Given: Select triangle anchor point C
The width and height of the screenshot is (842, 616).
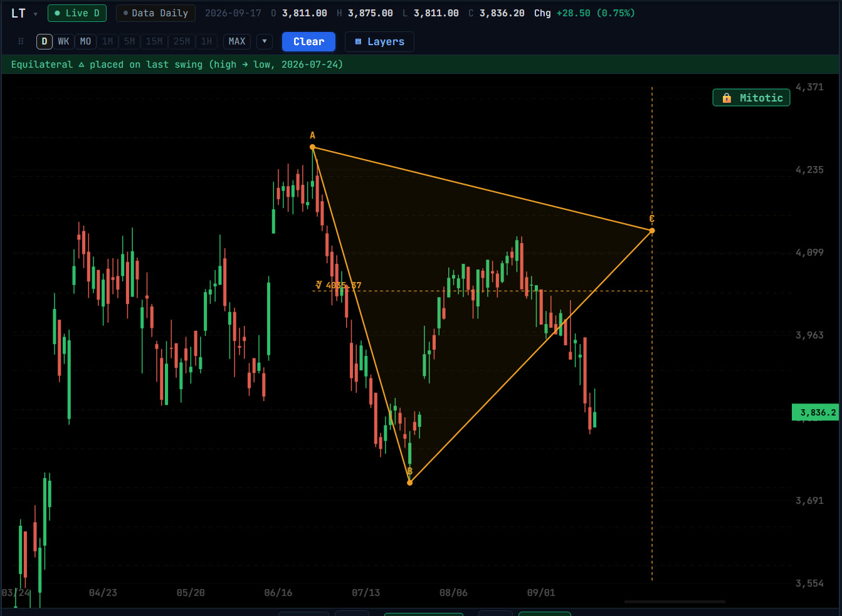Looking at the screenshot, I should (652, 231).
